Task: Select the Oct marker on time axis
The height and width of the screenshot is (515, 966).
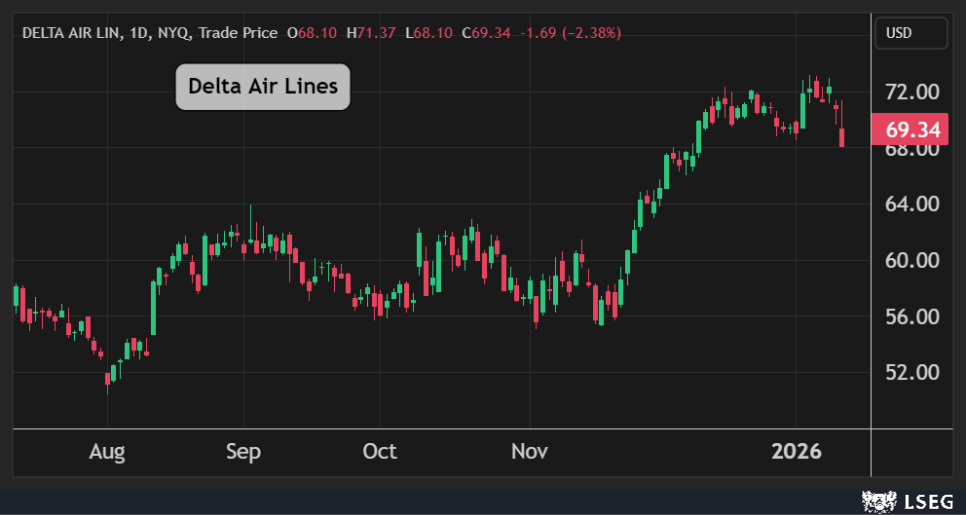Action: [380, 452]
